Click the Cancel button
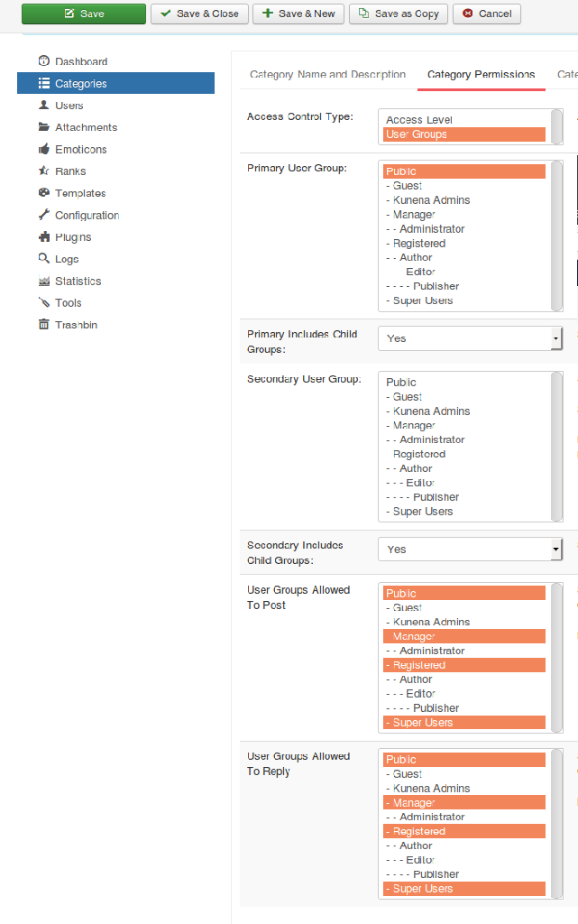Screen dimensions: 578x924 click(x=487, y=14)
